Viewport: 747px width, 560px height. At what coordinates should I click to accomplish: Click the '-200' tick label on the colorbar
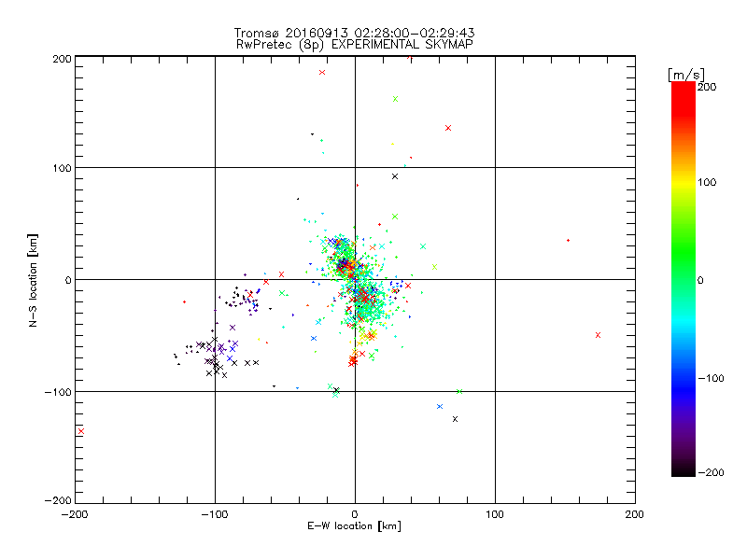[711, 472]
